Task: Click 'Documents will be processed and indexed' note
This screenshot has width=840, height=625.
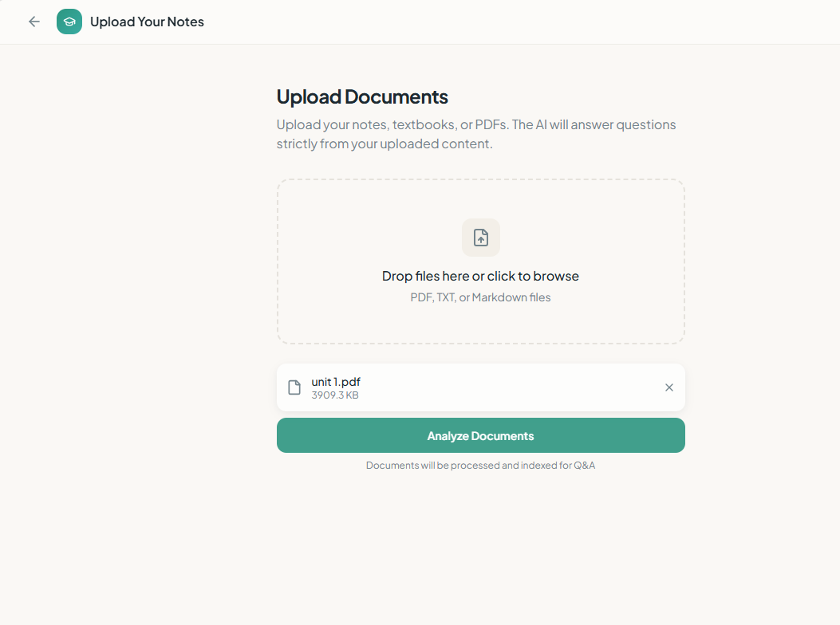Action: point(480,466)
